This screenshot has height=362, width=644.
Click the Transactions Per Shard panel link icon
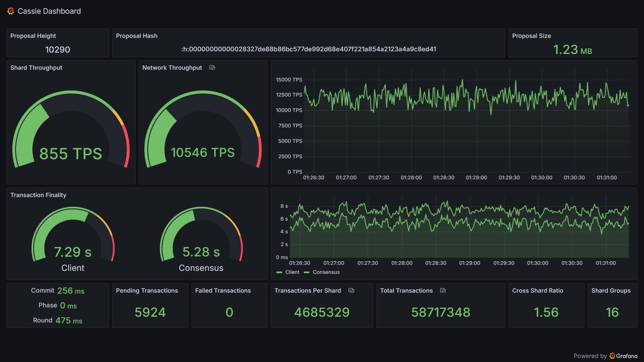(x=352, y=291)
